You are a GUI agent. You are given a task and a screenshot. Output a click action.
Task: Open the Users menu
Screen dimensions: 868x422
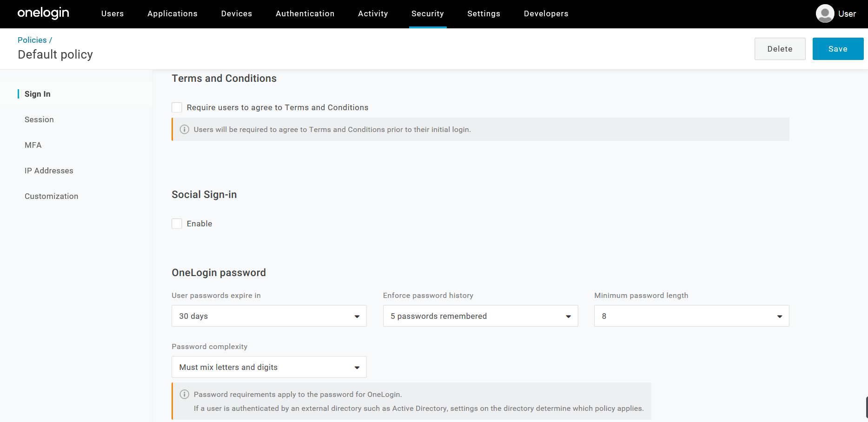pos(113,13)
